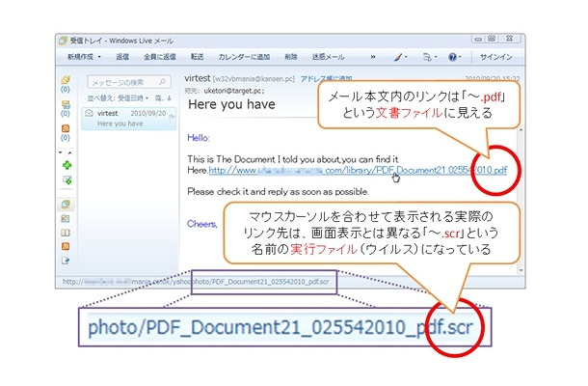Open the PDF_Document21 link in the message
Image resolution: width=588 pixels, height=386 pixels.
pyautogui.click(x=358, y=170)
